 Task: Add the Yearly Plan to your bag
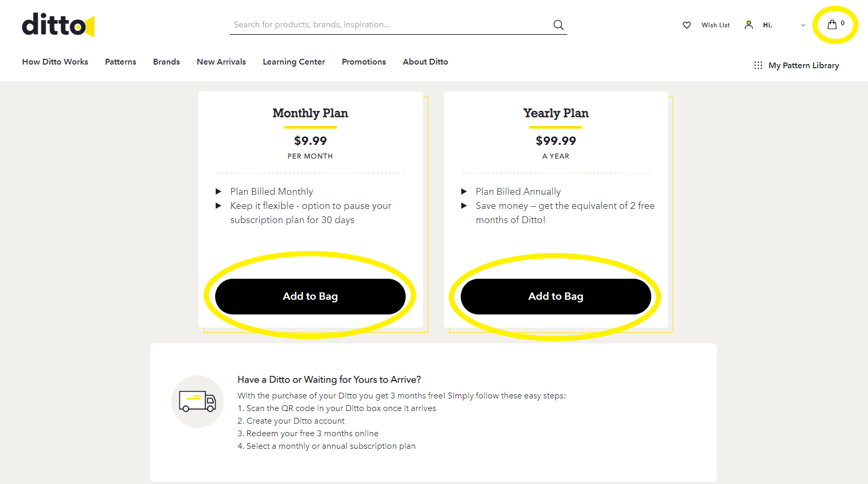556,296
